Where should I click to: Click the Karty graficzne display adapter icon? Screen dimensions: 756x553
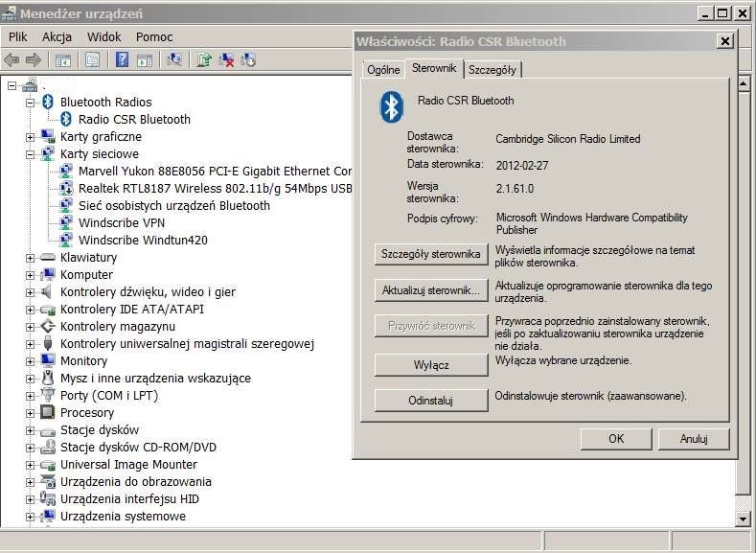click(x=48, y=136)
